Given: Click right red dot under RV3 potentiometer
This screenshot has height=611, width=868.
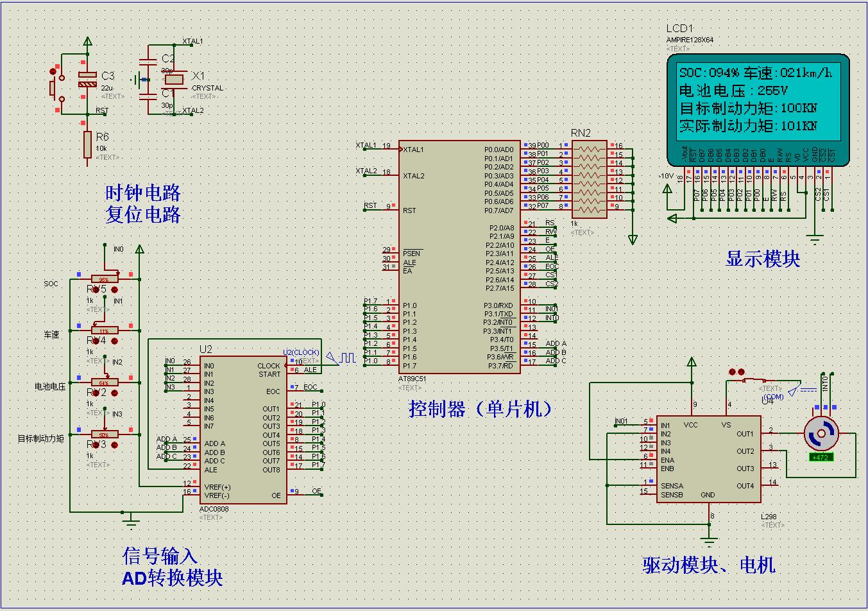Looking at the screenshot, I should point(114,445).
